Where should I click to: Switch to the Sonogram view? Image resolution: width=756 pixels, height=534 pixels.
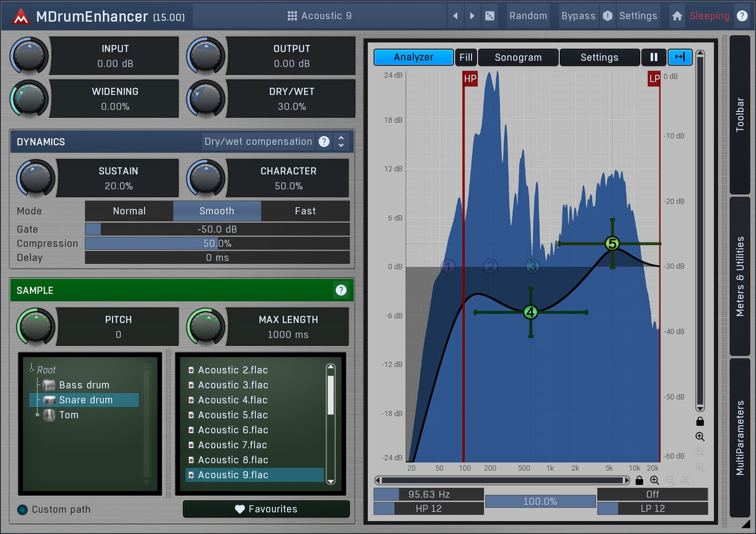(518, 57)
